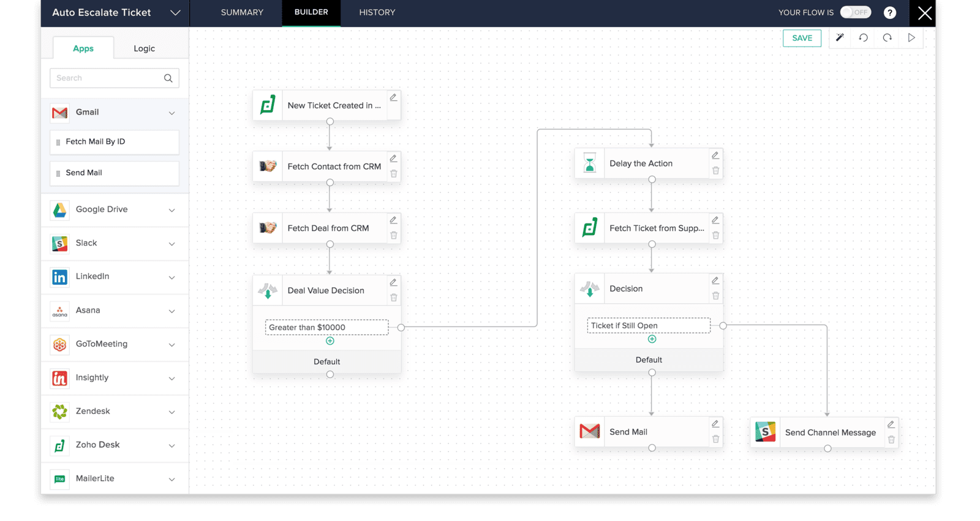Viewport: 980px width, 521px height.
Task: Switch to the HISTORY tab
Action: click(x=377, y=12)
